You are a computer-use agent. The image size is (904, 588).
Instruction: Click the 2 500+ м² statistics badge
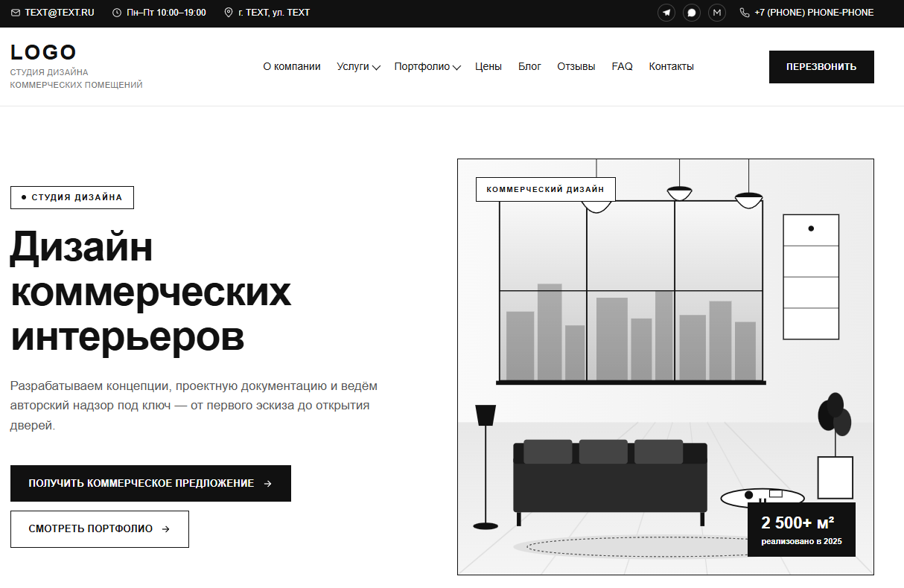point(801,529)
